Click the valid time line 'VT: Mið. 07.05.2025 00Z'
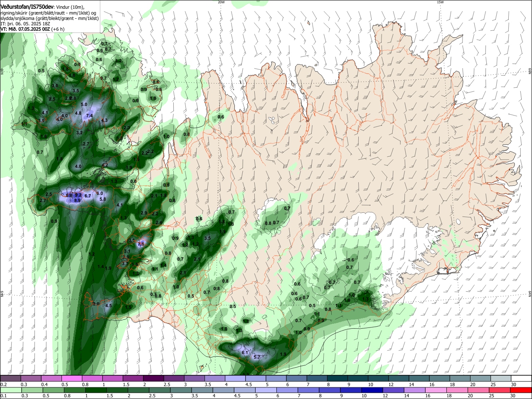This screenshot has width=532, height=399. [25, 30]
